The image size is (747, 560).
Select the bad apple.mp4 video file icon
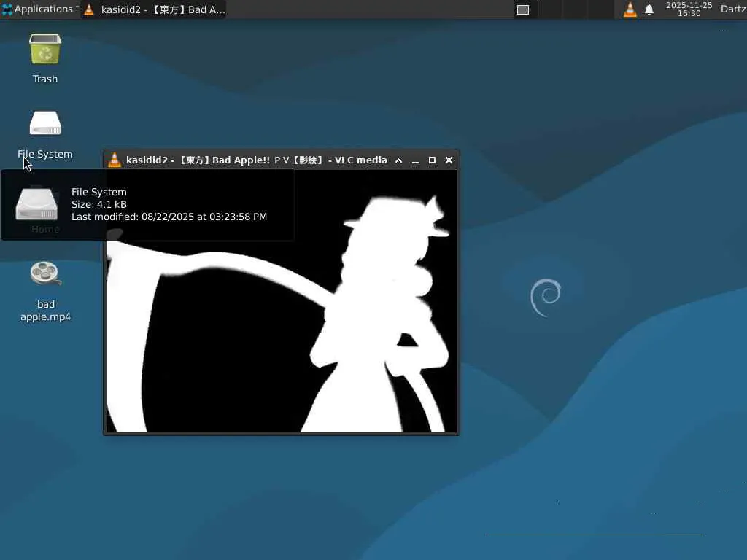(x=45, y=274)
